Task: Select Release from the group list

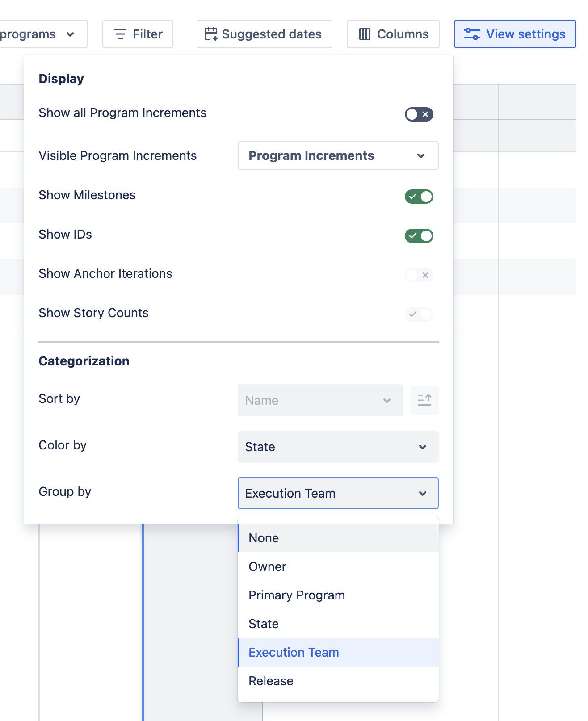Action: [271, 681]
